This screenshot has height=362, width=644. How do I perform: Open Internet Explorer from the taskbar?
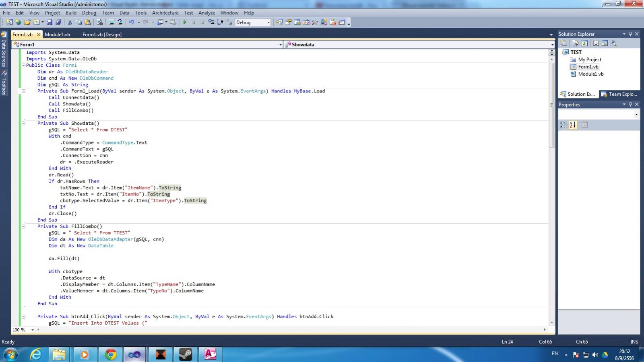point(36,354)
